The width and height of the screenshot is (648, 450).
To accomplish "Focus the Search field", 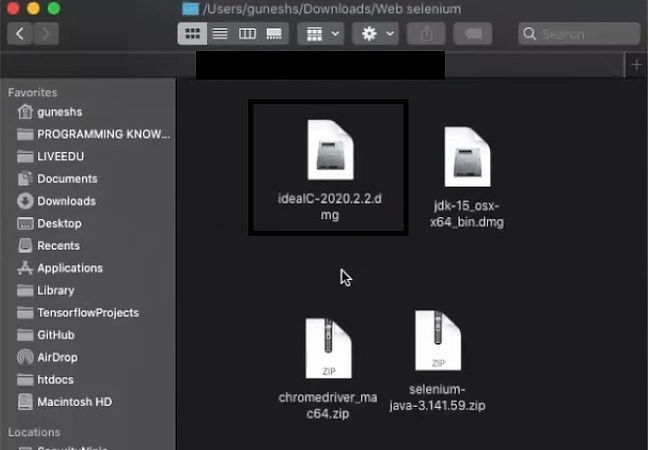I will 579,33.
